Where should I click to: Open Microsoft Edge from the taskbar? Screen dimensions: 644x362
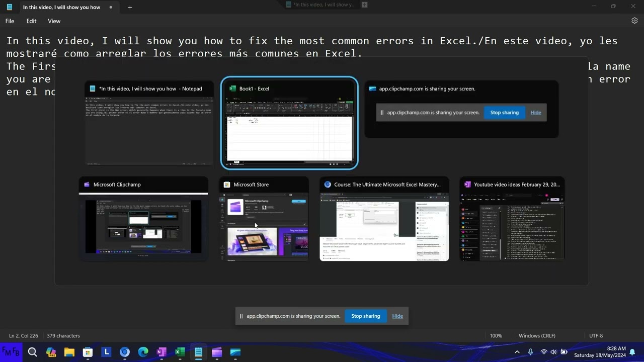coord(143,352)
